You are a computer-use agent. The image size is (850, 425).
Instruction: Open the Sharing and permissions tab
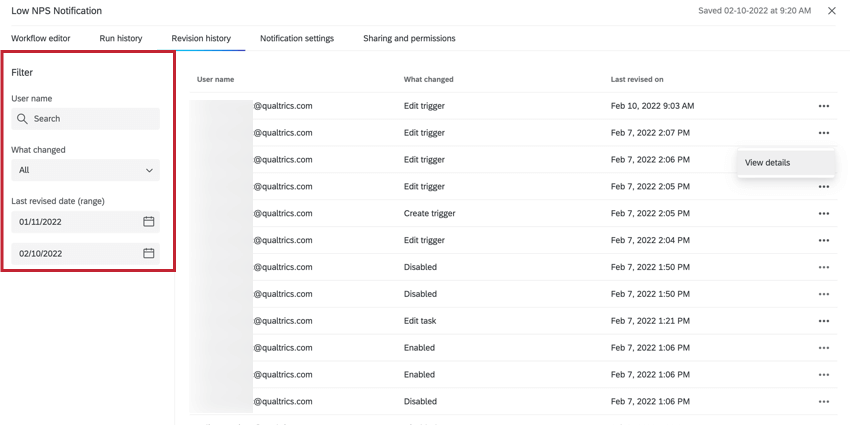coord(409,39)
